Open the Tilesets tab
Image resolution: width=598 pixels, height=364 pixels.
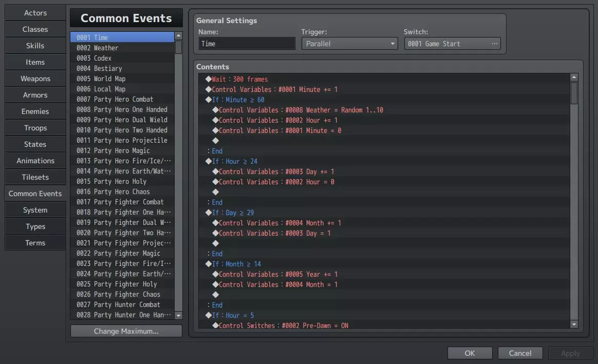[35, 177]
